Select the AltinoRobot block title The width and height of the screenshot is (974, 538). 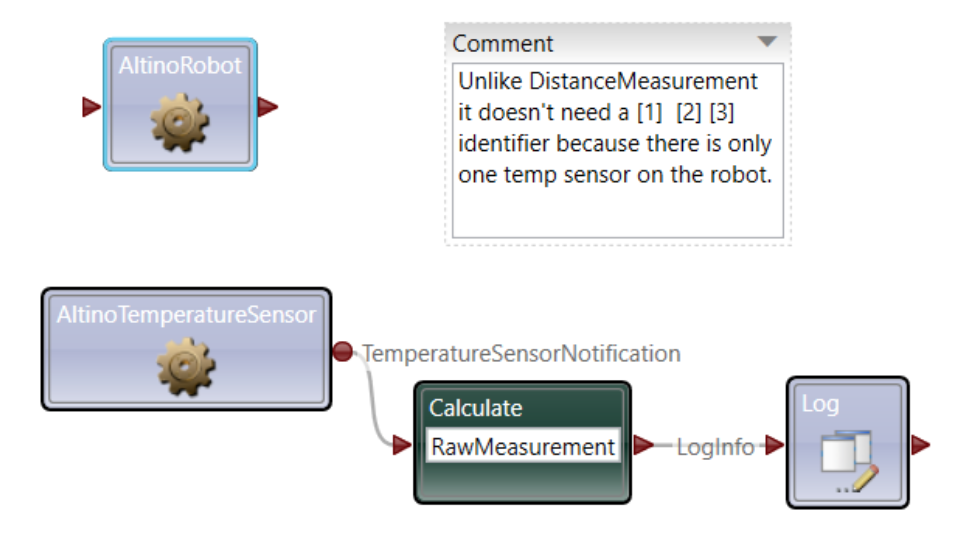tap(180, 66)
